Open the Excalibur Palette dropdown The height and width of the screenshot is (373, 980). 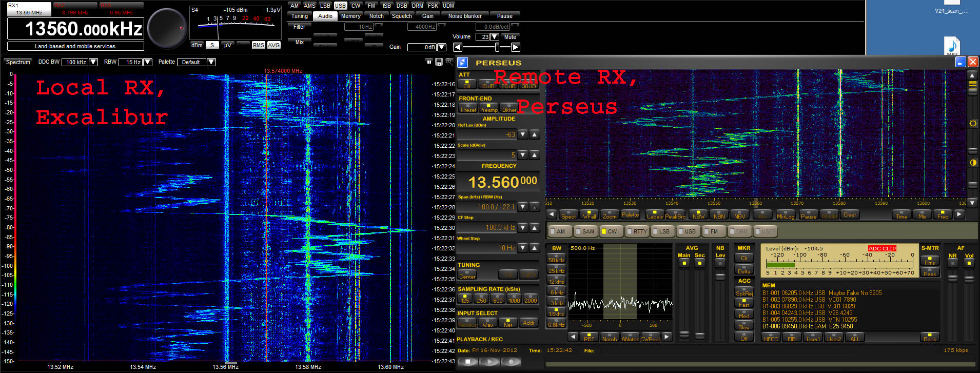(x=211, y=62)
